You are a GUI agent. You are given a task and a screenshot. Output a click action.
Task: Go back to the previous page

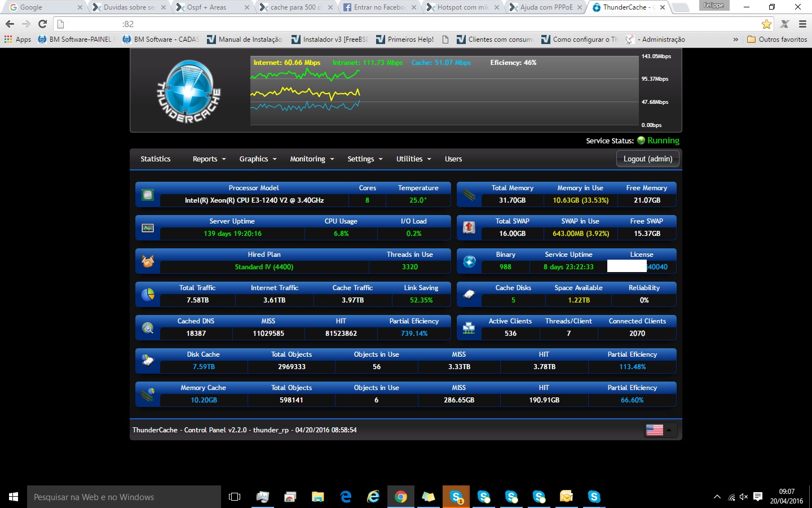click(10, 24)
